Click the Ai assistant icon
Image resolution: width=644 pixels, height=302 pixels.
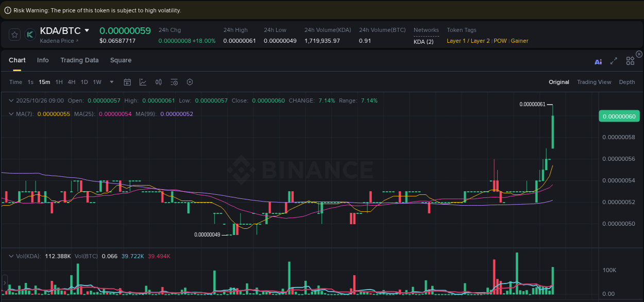click(598, 60)
